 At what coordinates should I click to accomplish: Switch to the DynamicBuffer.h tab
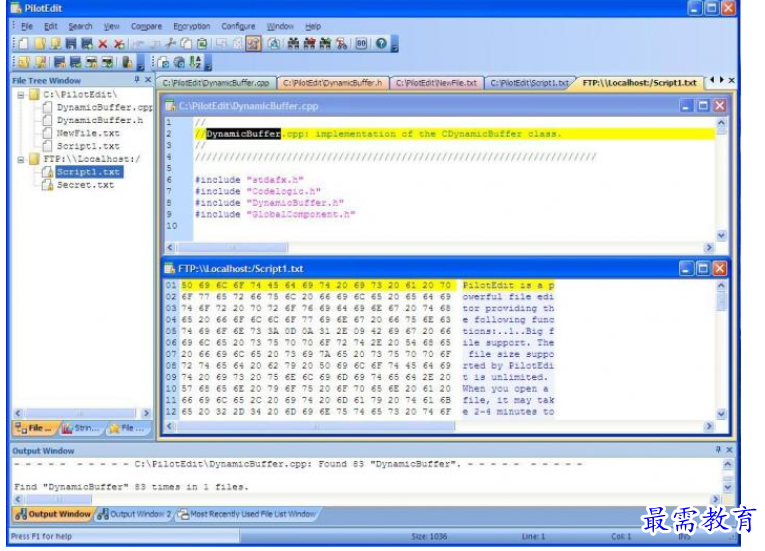(x=333, y=83)
